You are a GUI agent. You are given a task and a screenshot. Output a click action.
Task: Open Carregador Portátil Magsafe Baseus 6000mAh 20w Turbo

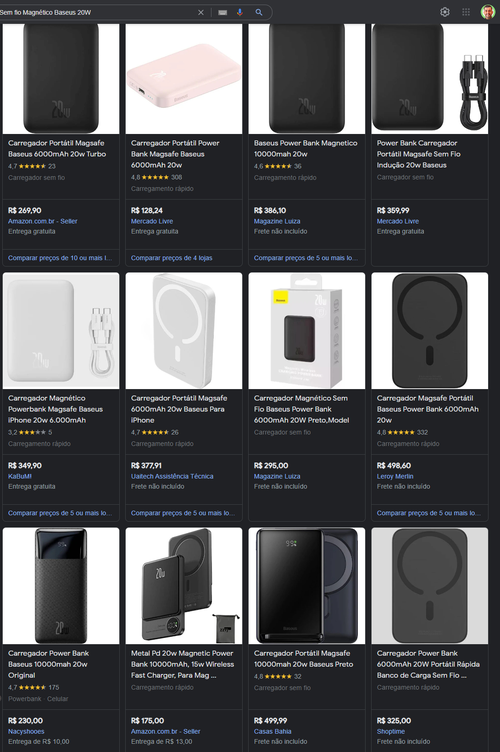(57, 149)
